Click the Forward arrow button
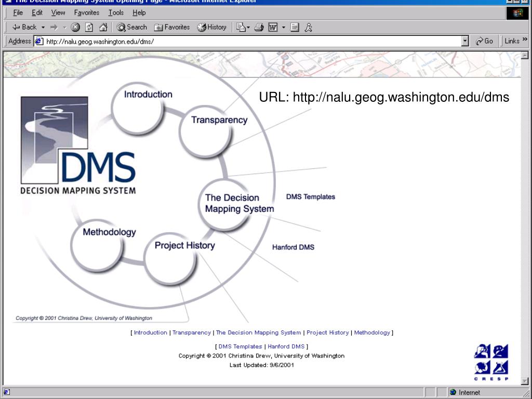Image resolution: width=532 pixels, height=399 pixels. 54,27
